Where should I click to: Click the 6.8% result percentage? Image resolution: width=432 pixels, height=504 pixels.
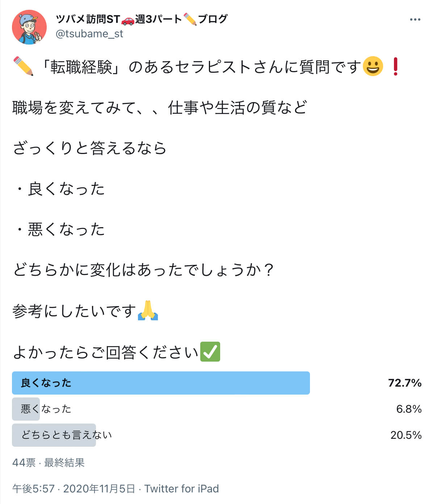point(409,409)
